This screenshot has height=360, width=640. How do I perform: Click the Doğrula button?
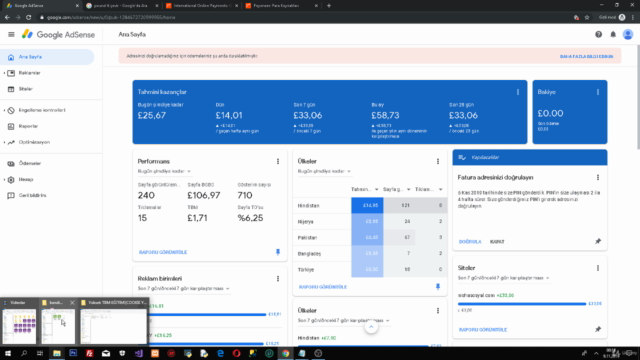tap(470, 242)
